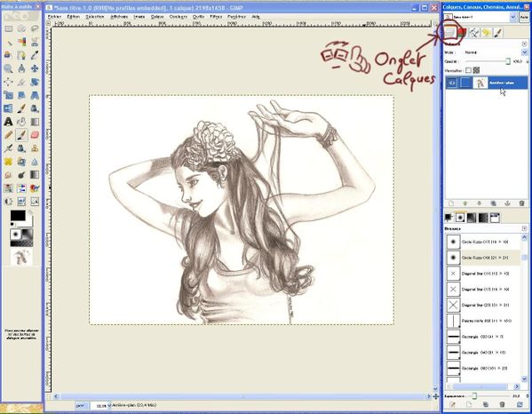Select the Ellipse Select tool
The image size is (532, 414).
click(21, 28)
